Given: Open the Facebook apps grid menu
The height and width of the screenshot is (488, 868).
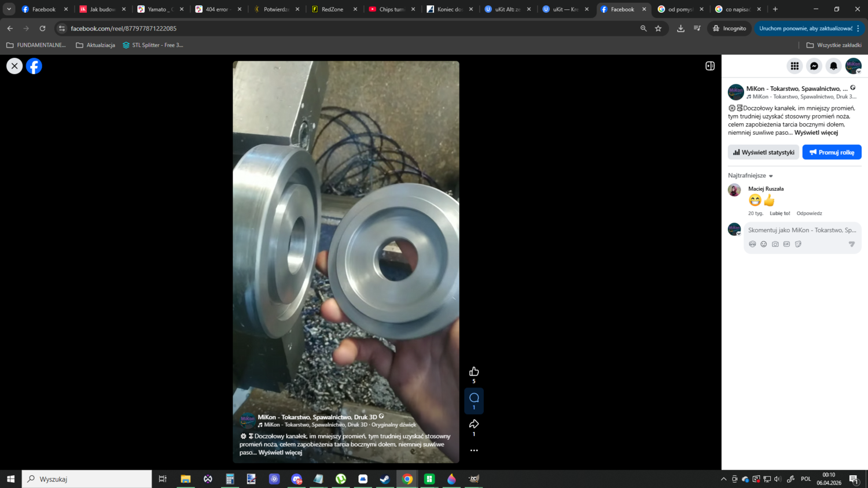Looking at the screenshot, I should (795, 66).
